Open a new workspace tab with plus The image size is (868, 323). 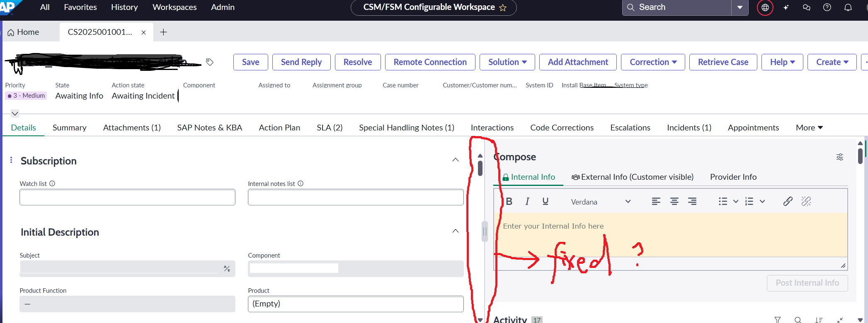tap(164, 32)
